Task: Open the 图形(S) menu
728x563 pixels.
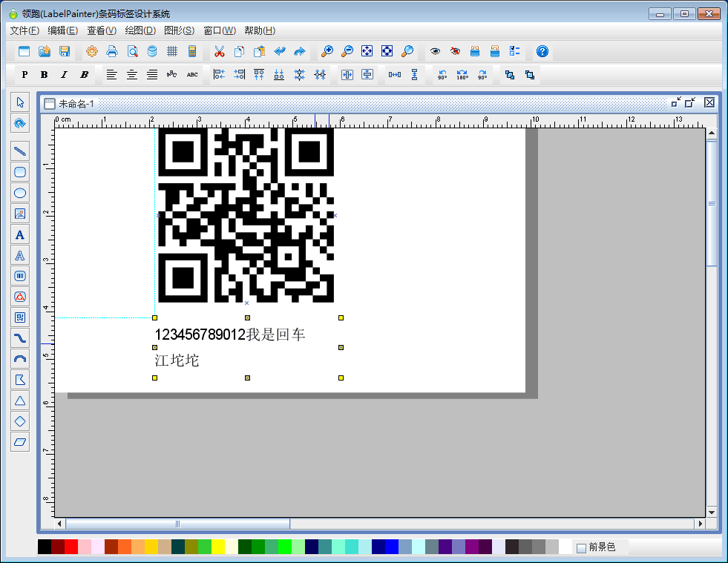Action: [179, 30]
